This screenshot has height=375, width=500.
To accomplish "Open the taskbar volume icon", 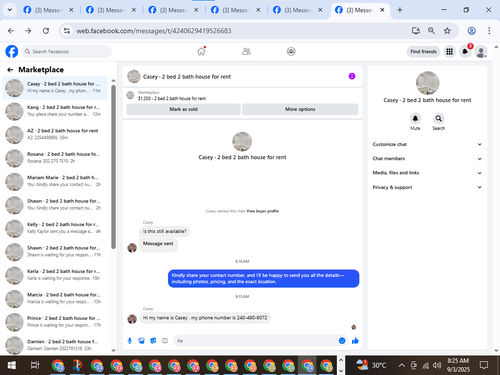I will click(x=437, y=365).
